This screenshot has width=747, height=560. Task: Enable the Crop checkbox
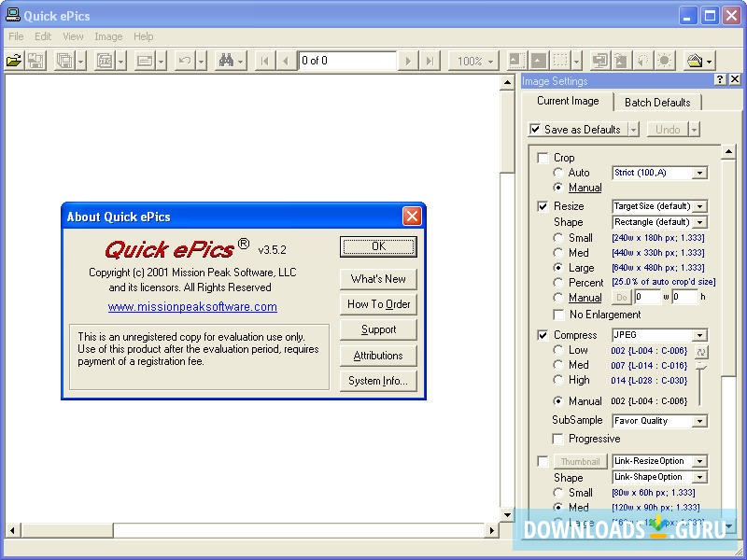pyautogui.click(x=543, y=158)
